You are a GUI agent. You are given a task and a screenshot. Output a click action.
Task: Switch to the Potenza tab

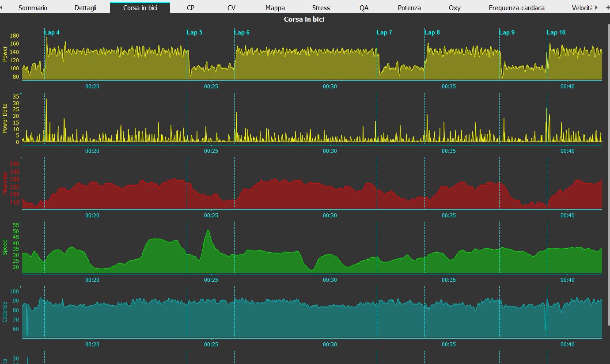[409, 8]
